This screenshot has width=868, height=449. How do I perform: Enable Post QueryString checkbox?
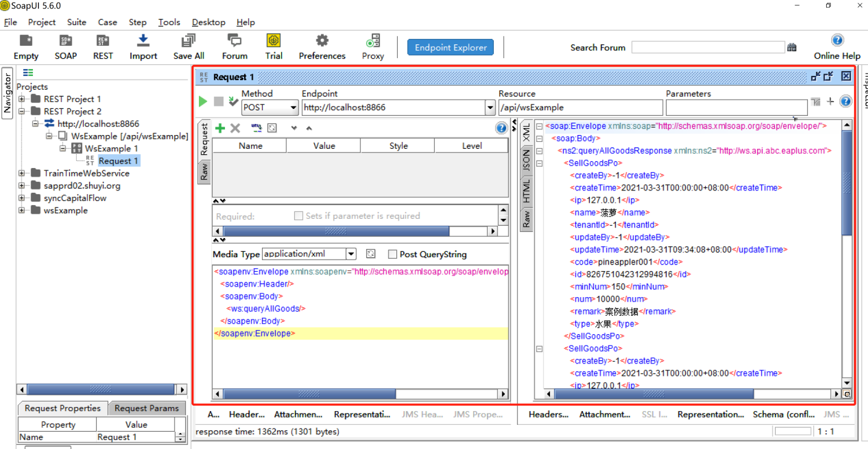coord(392,254)
